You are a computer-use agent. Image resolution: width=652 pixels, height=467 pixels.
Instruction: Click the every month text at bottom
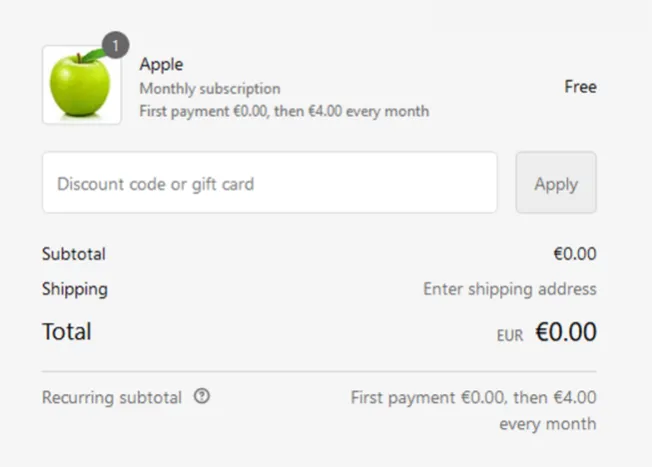548,424
